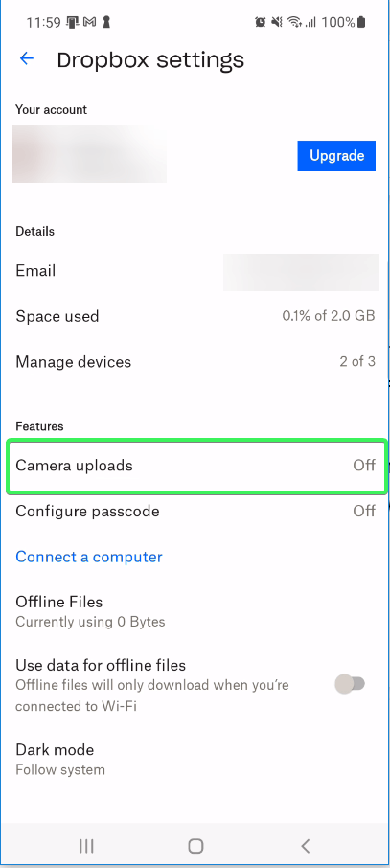Tap the Android back chevron icon

tap(305, 845)
